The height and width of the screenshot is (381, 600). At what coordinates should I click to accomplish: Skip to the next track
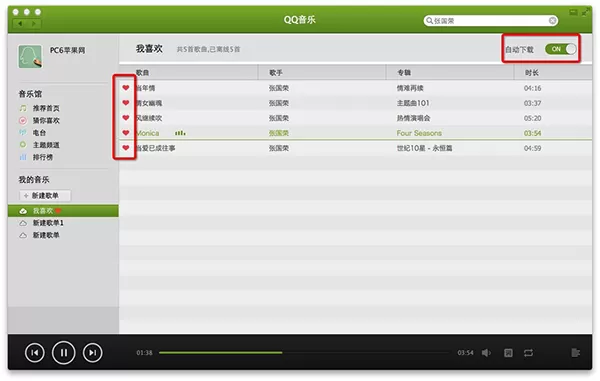tap(93, 353)
